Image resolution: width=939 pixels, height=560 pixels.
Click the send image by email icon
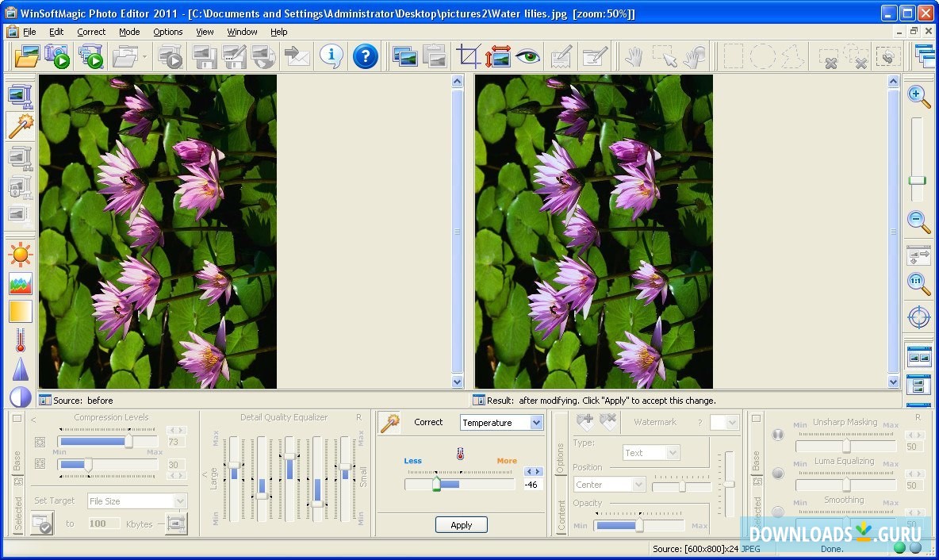click(297, 56)
